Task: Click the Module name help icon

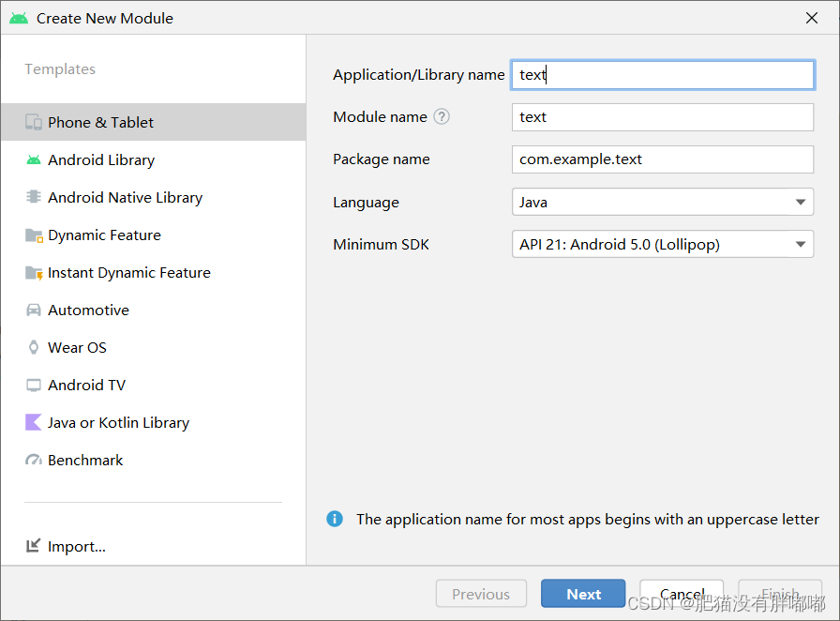Action: tap(442, 117)
